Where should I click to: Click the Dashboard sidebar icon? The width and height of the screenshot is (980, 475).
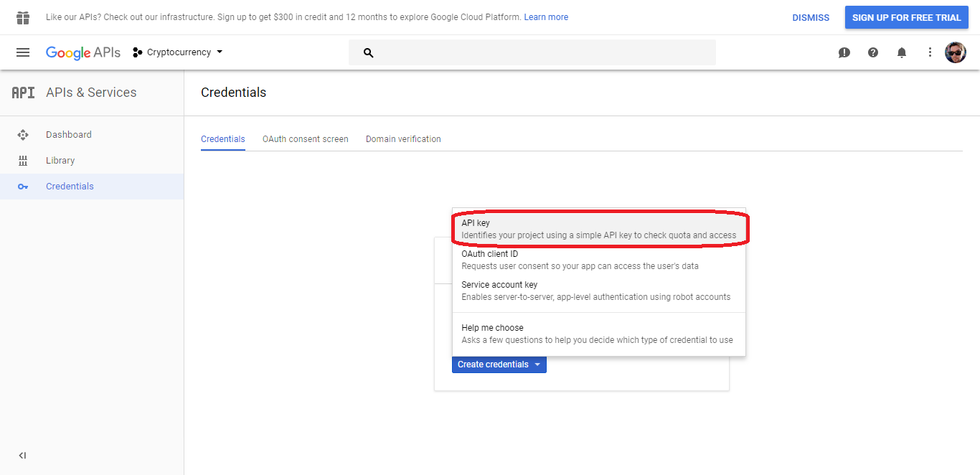[23, 135]
